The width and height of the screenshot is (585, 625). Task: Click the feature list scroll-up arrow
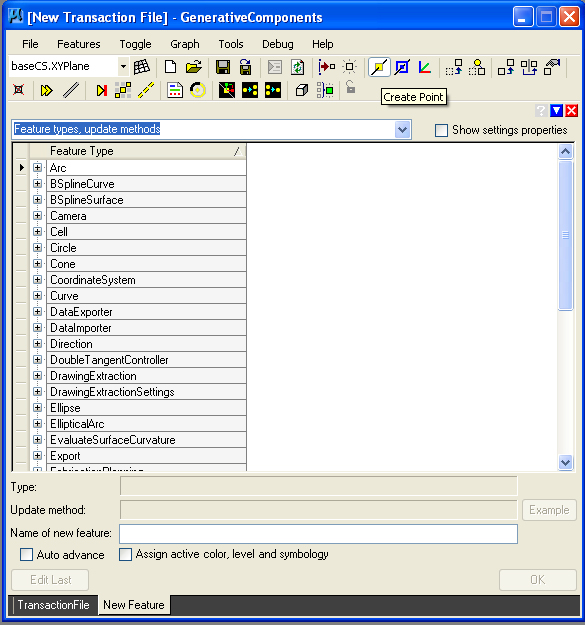tap(565, 151)
